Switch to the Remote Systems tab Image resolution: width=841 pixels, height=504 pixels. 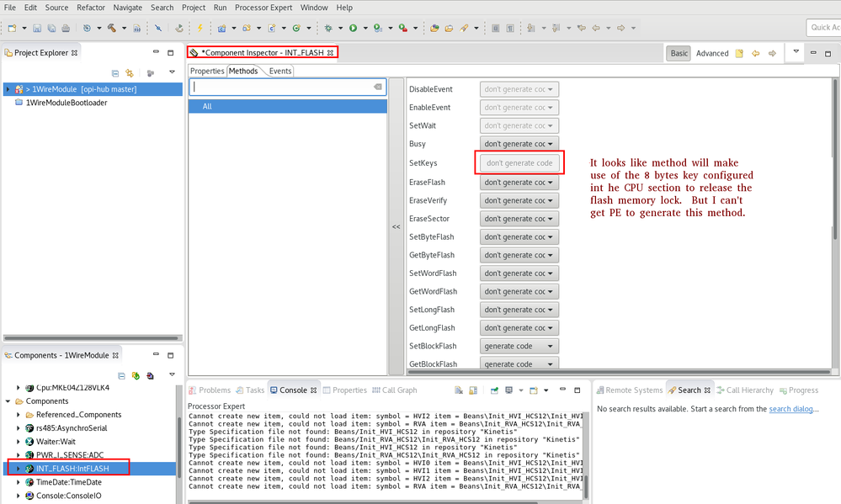point(630,390)
